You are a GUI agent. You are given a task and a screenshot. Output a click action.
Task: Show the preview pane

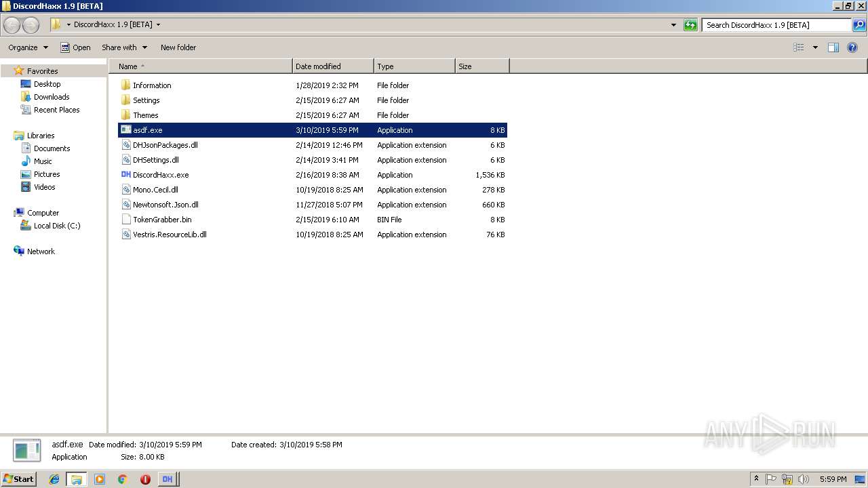(833, 47)
